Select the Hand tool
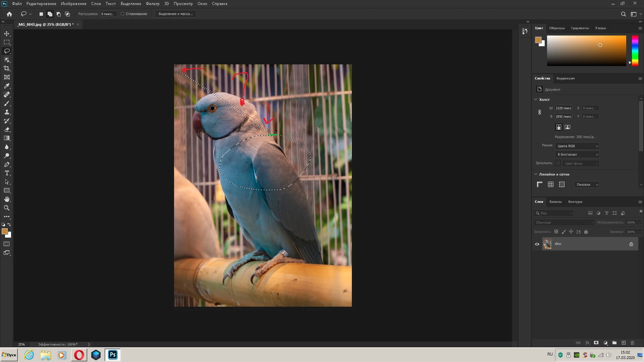The height and width of the screenshot is (362, 644). [7, 199]
